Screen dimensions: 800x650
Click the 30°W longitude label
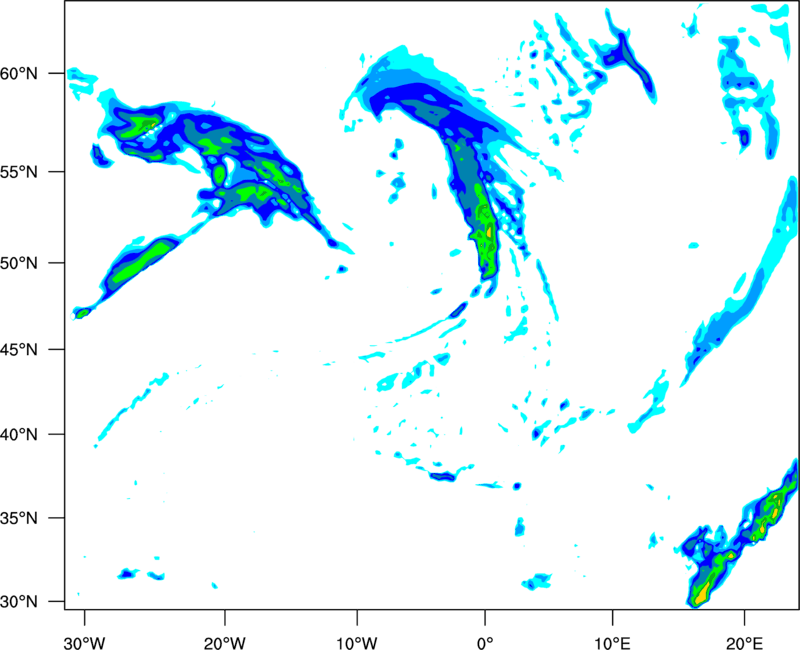coord(84,643)
